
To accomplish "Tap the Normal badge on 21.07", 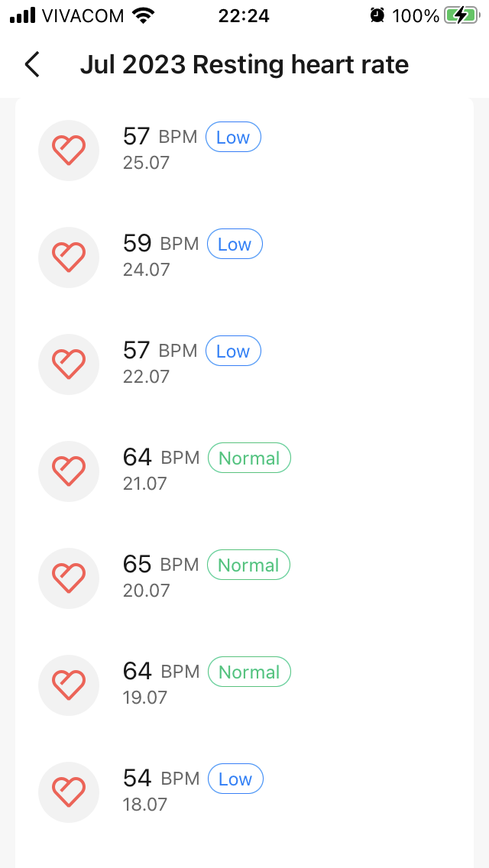I will pyautogui.click(x=249, y=458).
